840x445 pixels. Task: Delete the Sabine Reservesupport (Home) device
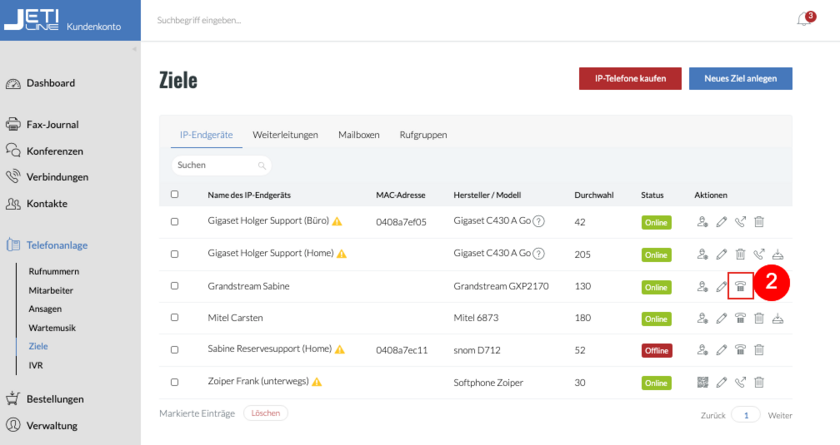(759, 350)
